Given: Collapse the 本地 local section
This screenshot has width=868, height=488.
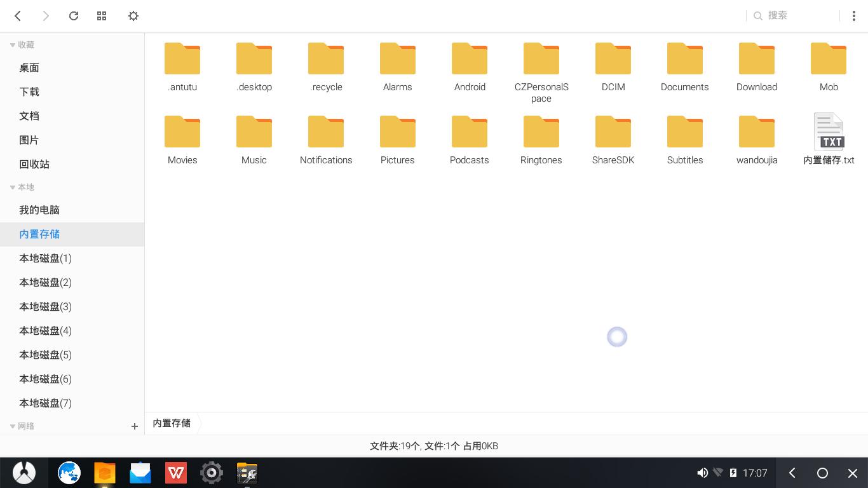Looking at the screenshot, I should click(13, 187).
